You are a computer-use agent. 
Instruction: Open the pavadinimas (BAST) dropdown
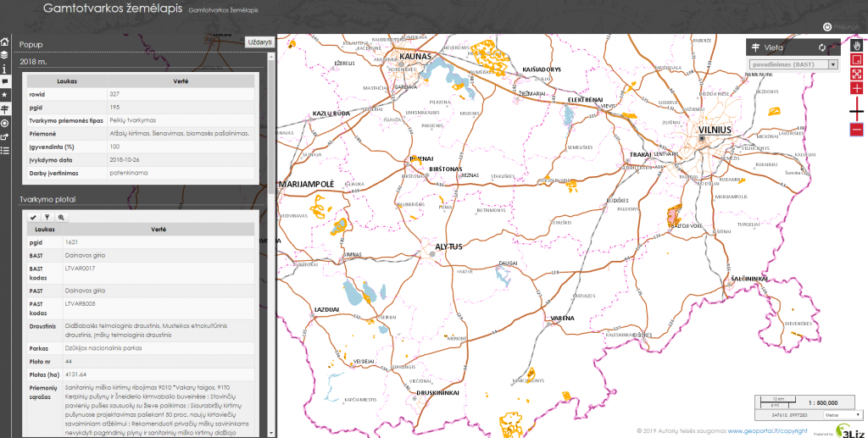tap(793, 64)
